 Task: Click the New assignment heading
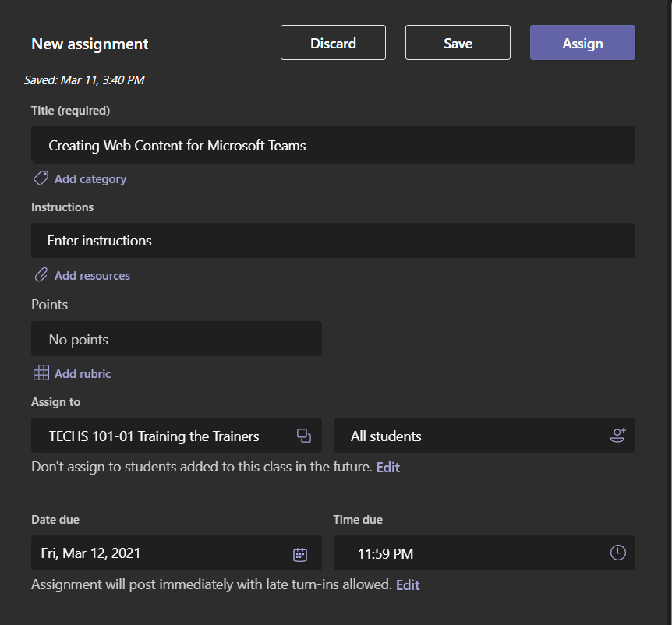(90, 44)
